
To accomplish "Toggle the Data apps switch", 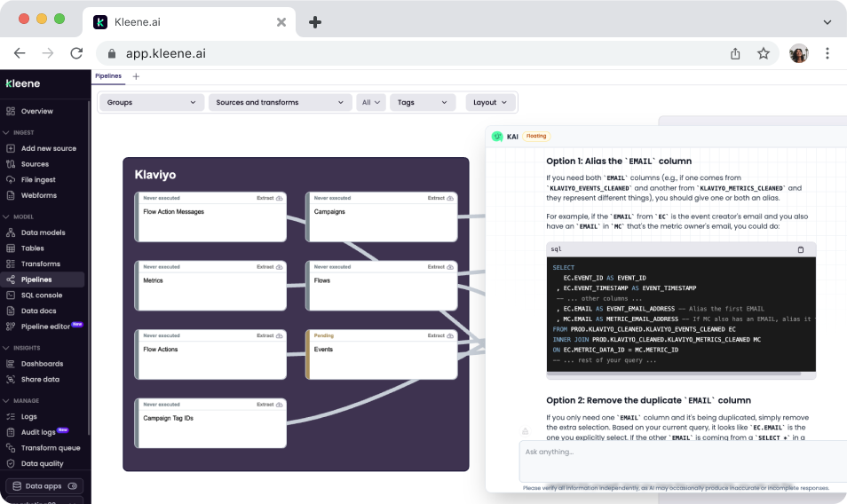I will point(73,486).
